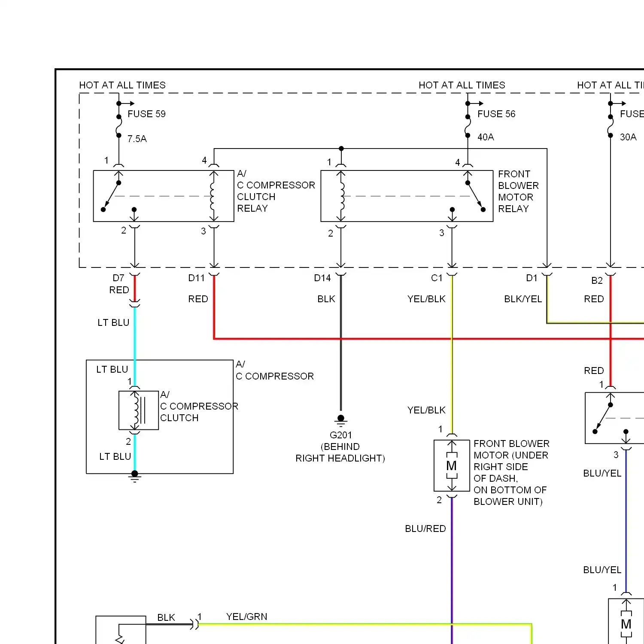Click the right-side relay switch symbol
The image size is (644, 644).
pyautogui.click(x=611, y=419)
